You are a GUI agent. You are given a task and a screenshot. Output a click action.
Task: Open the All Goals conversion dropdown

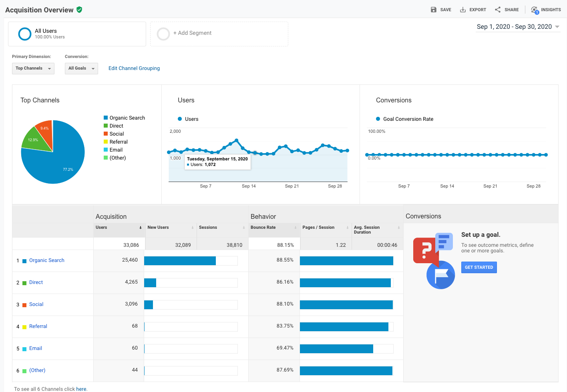(81, 68)
